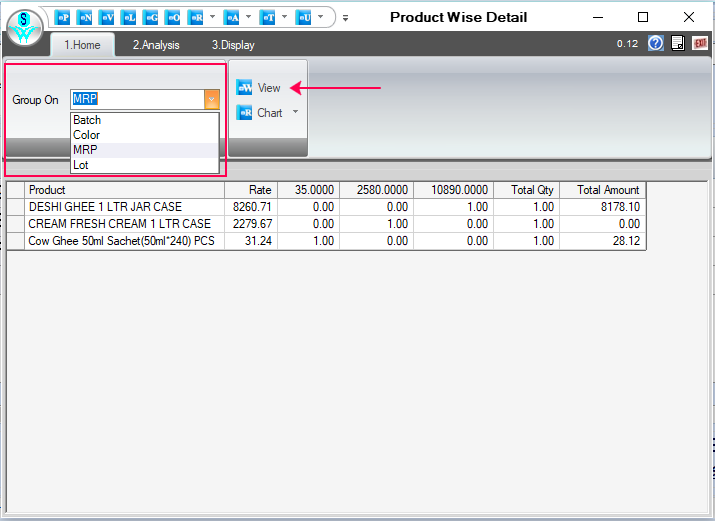Click the G quick access icon
Image resolution: width=715 pixels, height=521 pixels.
click(x=150, y=18)
